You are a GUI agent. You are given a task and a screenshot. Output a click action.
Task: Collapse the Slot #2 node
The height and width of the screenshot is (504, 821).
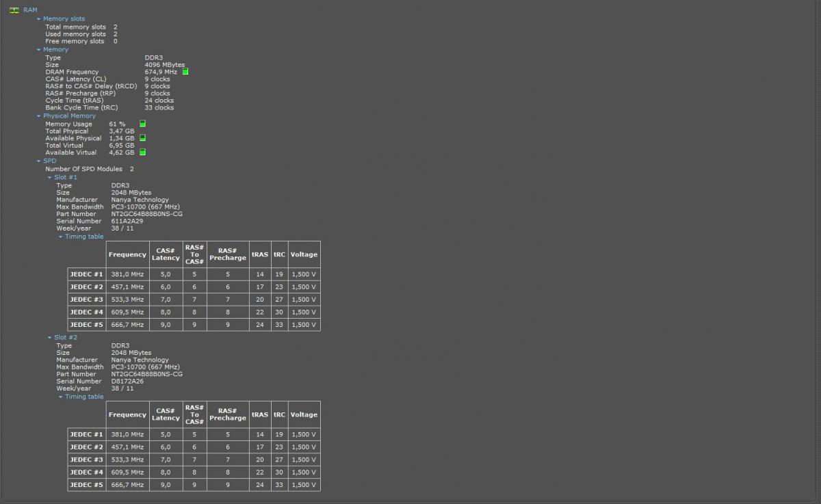coord(50,338)
